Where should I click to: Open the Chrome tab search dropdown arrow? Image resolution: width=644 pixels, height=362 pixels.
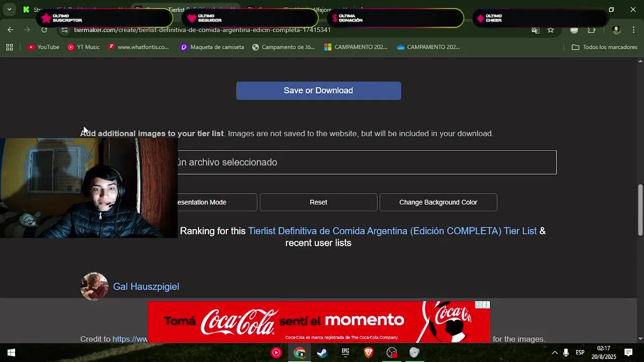pos(10,9)
